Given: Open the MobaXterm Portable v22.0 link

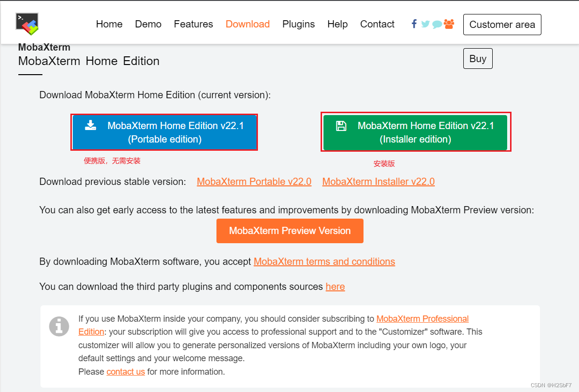Looking at the screenshot, I should [x=254, y=182].
